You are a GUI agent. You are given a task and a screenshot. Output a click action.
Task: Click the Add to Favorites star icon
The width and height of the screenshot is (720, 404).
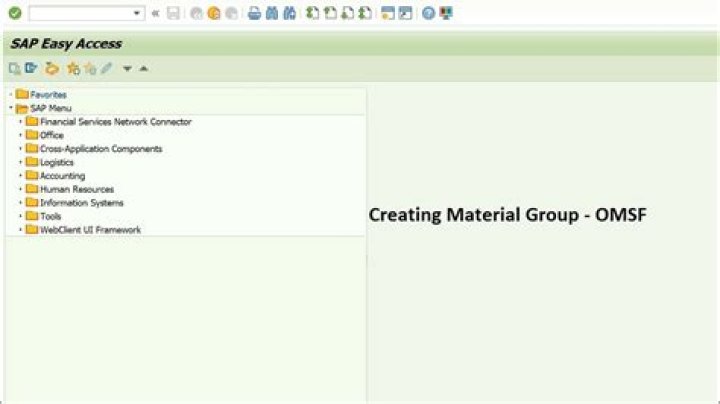tap(72, 69)
